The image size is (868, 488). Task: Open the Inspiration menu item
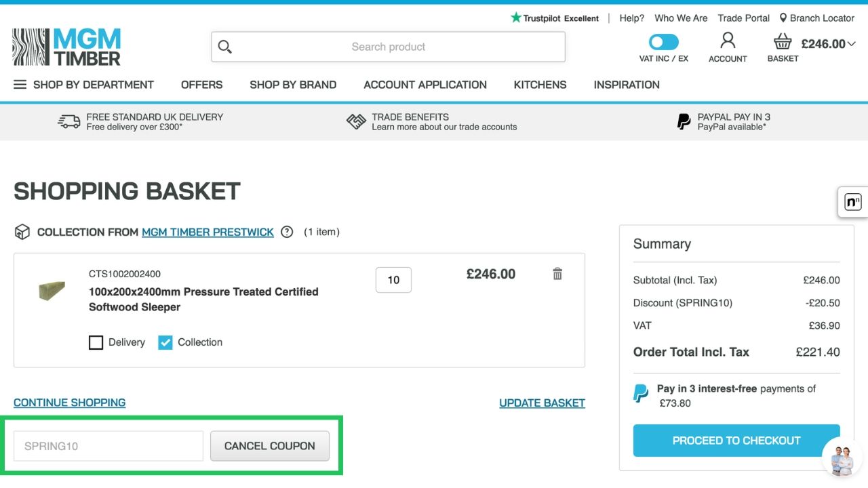[x=627, y=85]
